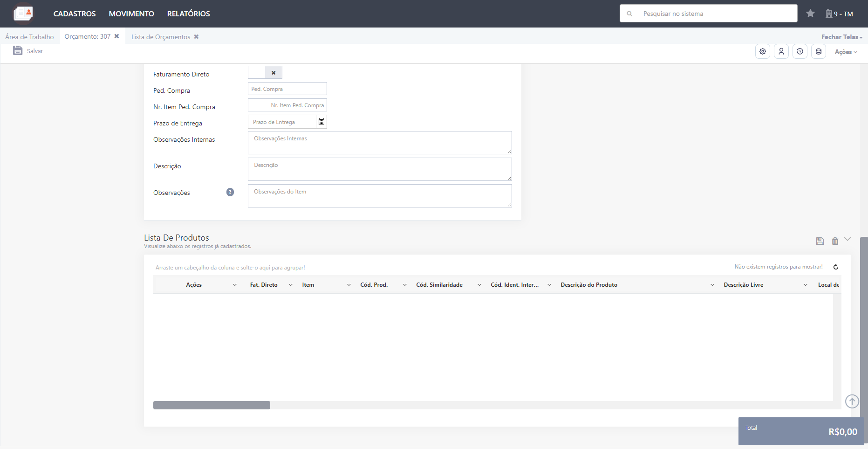This screenshot has width=868, height=449.
Task: Click the trash icon in Lista De Produtos
Action: point(835,241)
